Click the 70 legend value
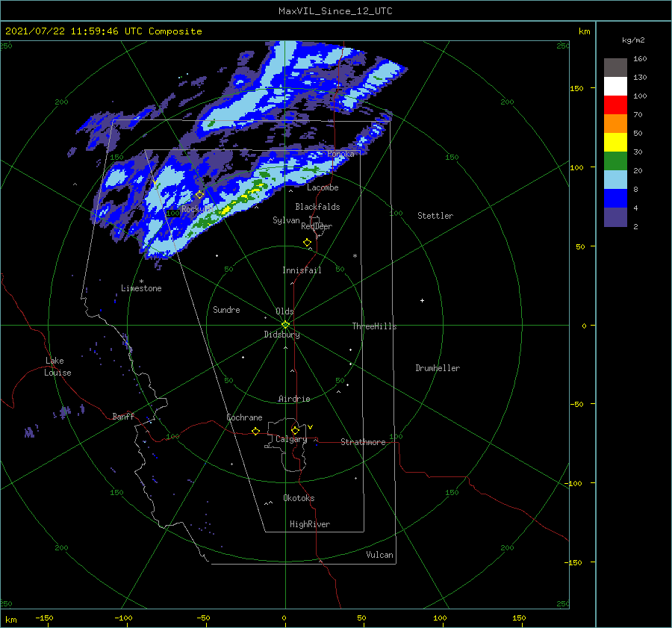Image resolution: width=672 pixels, height=628 pixels. tap(638, 114)
